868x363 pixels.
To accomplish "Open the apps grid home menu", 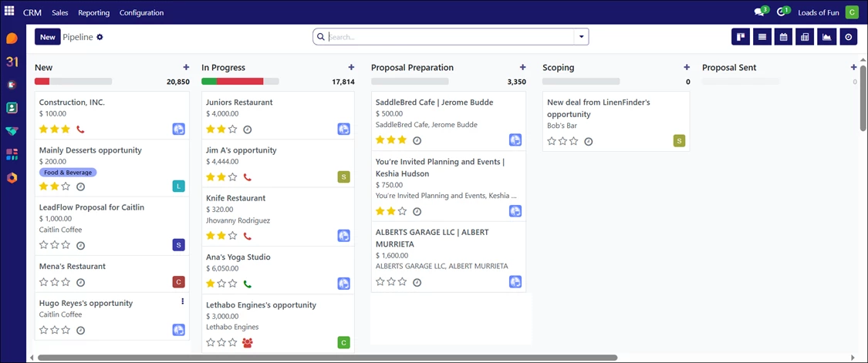I will pos(9,11).
